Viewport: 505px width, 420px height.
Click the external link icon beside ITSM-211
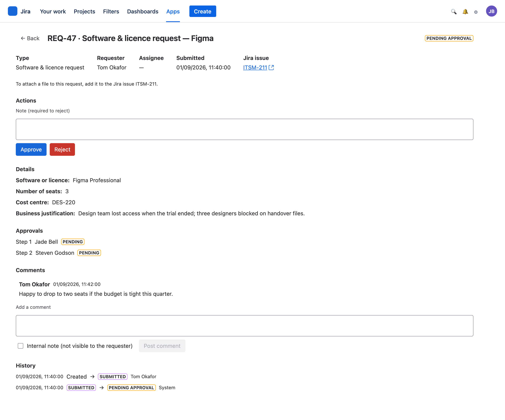click(x=271, y=68)
